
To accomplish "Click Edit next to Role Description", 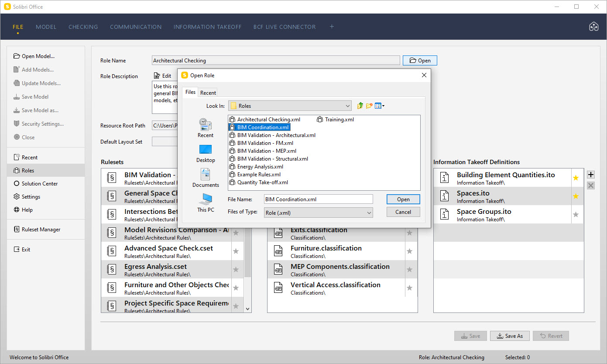I will pyautogui.click(x=163, y=76).
